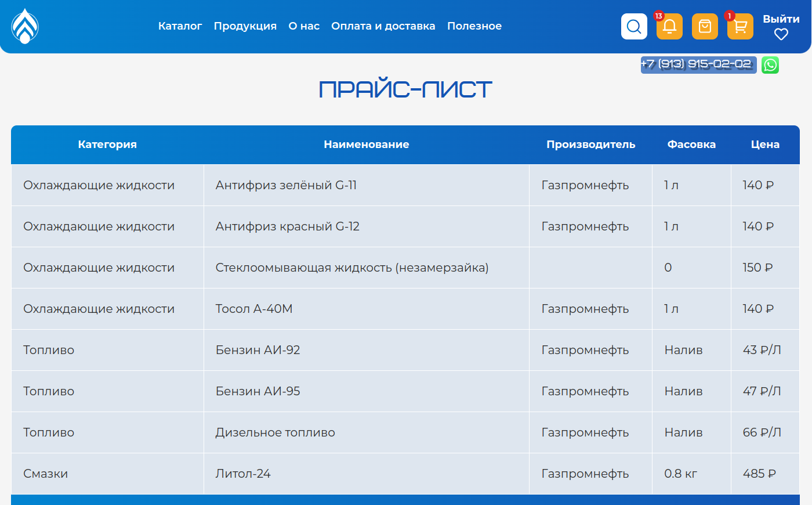Image resolution: width=812 pixels, height=505 pixels.
Task: Click price 150 ₽ cell
Action: coord(765,268)
